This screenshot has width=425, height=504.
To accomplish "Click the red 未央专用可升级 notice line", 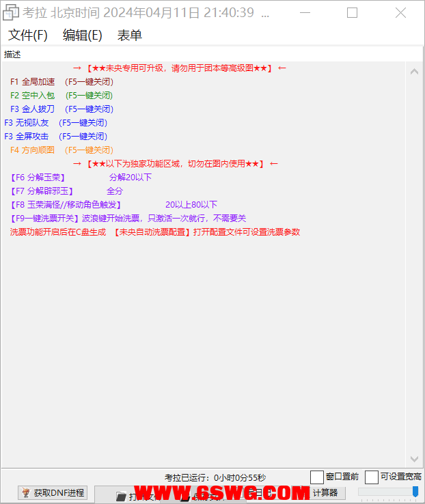I will pos(180,68).
